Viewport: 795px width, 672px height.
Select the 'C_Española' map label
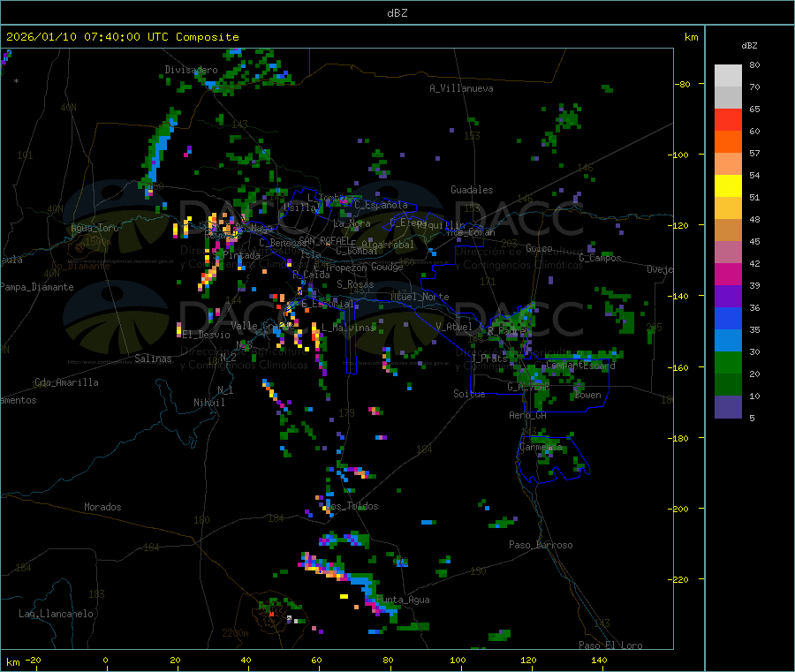(381, 205)
